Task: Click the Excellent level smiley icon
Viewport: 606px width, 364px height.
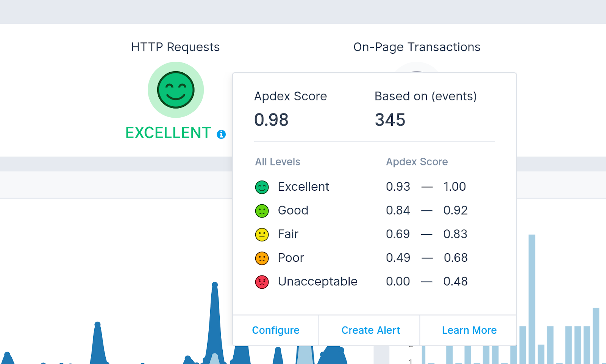Action: pyautogui.click(x=262, y=187)
